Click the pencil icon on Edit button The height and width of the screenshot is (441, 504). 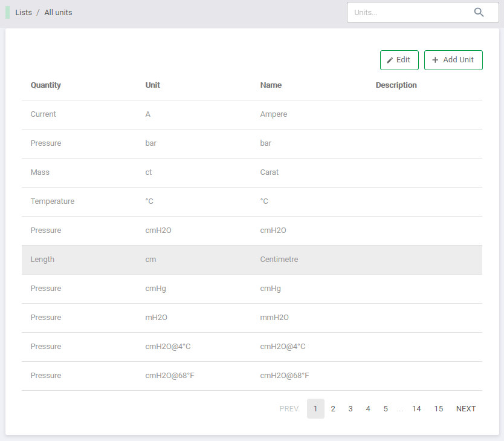390,60
